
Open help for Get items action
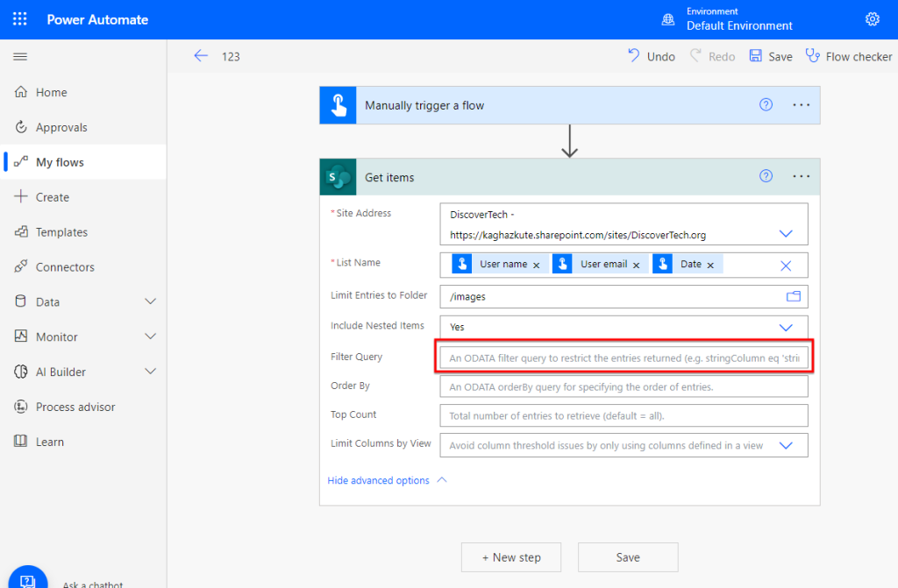point(766,176)
